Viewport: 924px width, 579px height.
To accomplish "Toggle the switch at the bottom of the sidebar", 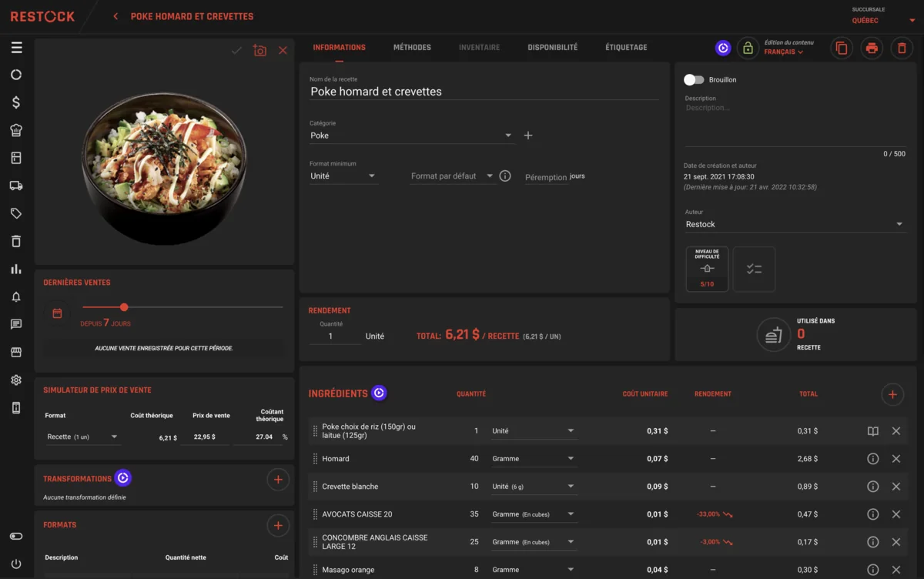I will point(16,536).
